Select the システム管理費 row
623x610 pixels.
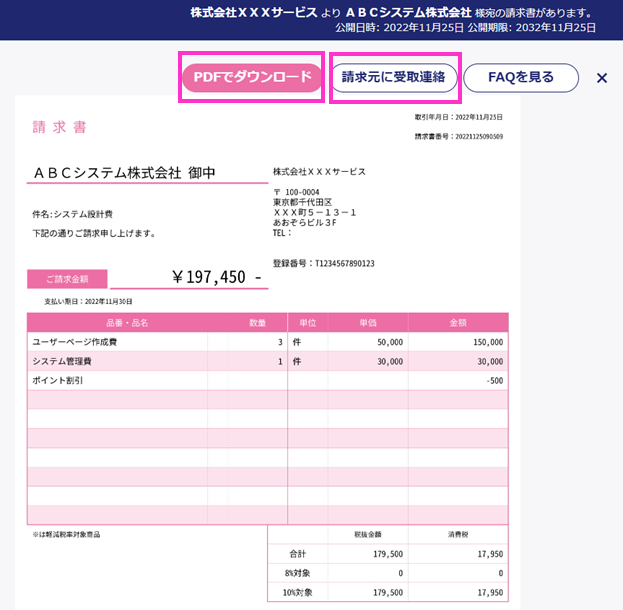pos(268,361)
